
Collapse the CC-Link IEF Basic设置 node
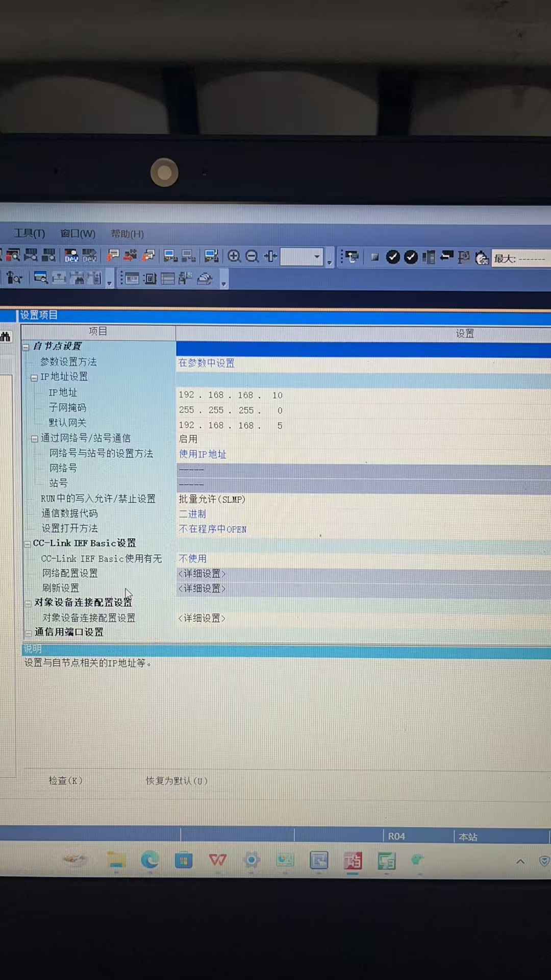coord(28,544)
